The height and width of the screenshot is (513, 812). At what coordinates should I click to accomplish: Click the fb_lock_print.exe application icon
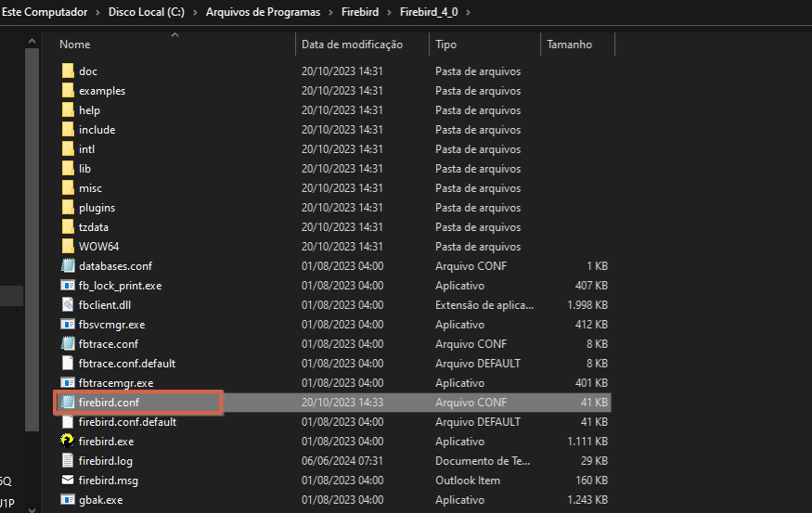point(68,285)
